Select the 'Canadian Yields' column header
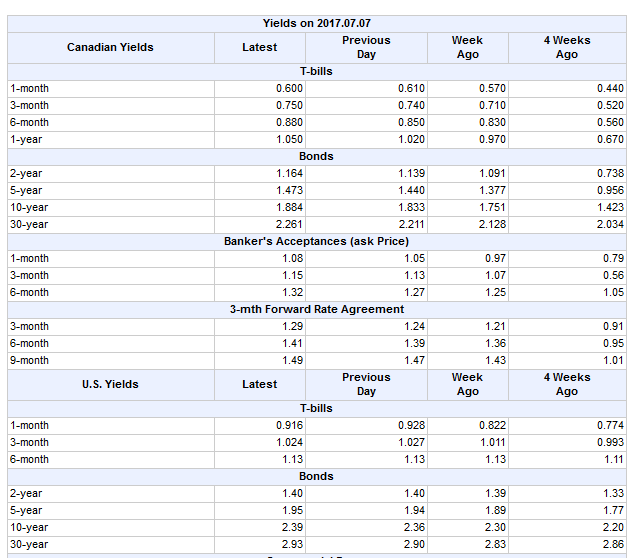The width and height of the screenshot is (635, 558). (110, 47)
